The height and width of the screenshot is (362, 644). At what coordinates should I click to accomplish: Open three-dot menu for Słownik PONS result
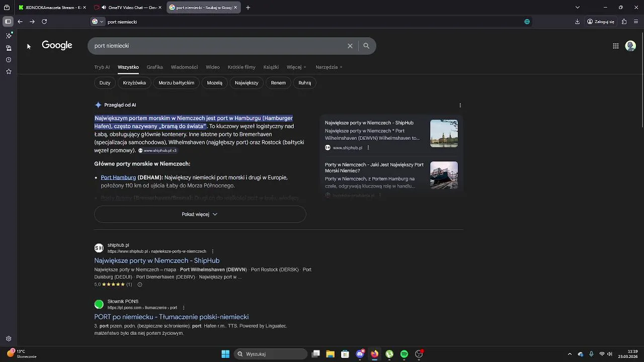click(x=184, y=308)
